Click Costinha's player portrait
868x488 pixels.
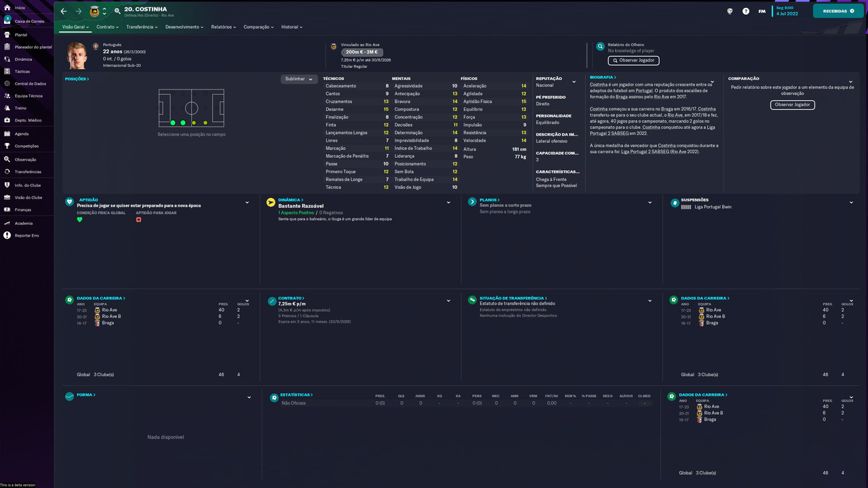click(77, 56)
